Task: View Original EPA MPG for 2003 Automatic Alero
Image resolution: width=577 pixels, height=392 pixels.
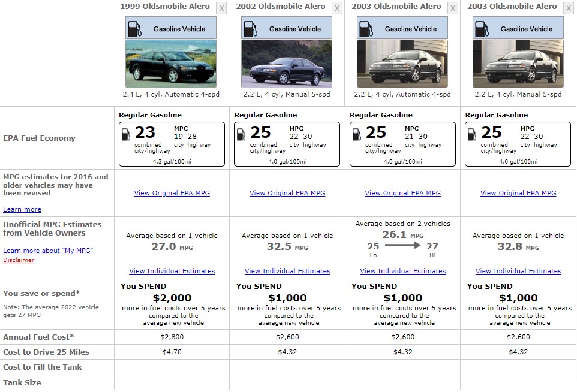Action: click(403, 193)
